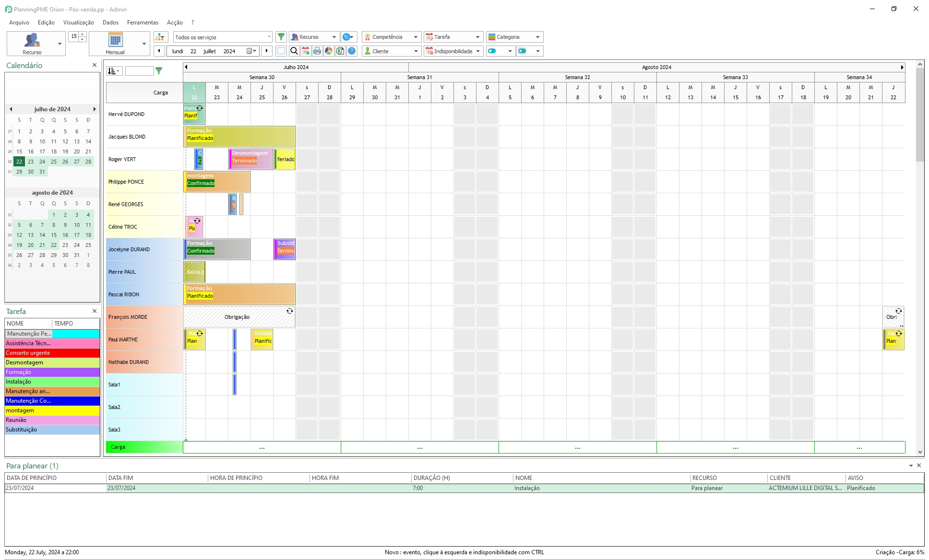Click recurrence icon on François MORDE Obrigação

tap(290, 311)
